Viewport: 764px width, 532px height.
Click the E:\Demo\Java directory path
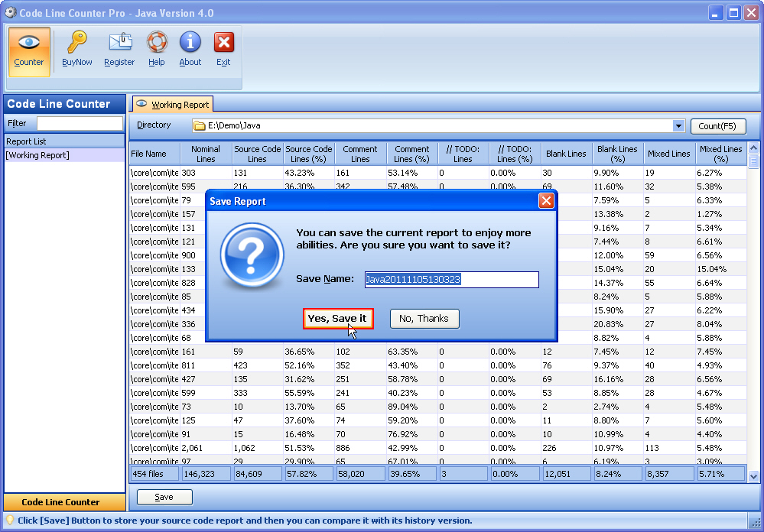(234, 125)
